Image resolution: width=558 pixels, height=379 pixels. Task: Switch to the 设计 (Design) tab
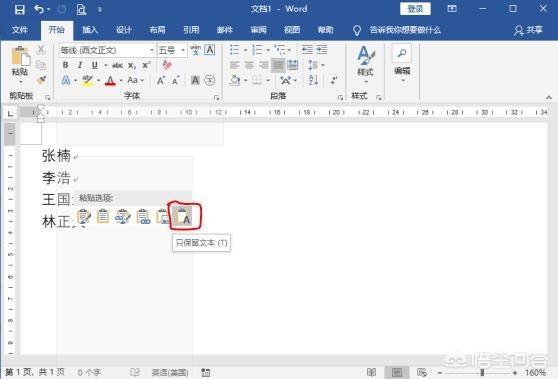coord(123,30)
